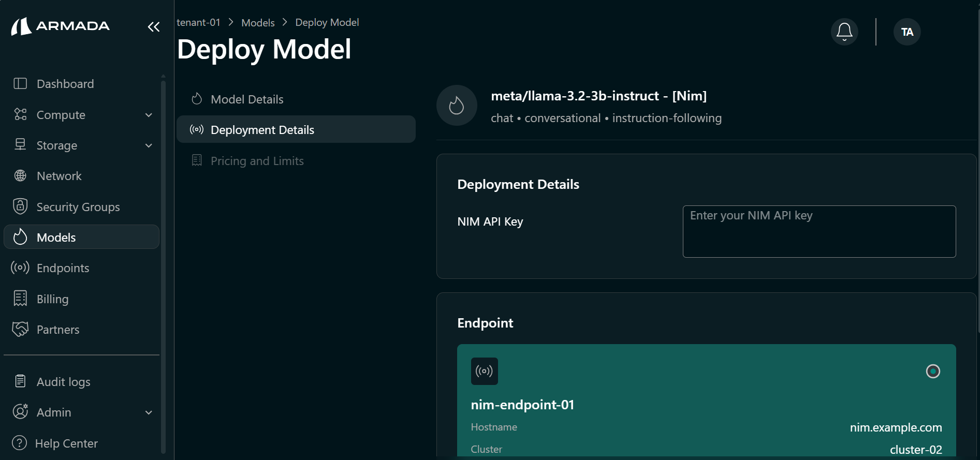Viewport: 980px width, 460px height.
Task: Go to the Pricing and Limits step
Action: click(x=296, y=160)
